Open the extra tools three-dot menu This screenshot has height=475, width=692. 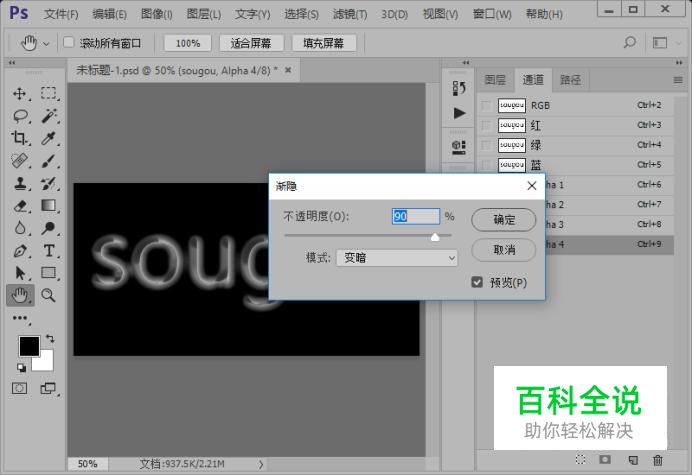[20, 318]
